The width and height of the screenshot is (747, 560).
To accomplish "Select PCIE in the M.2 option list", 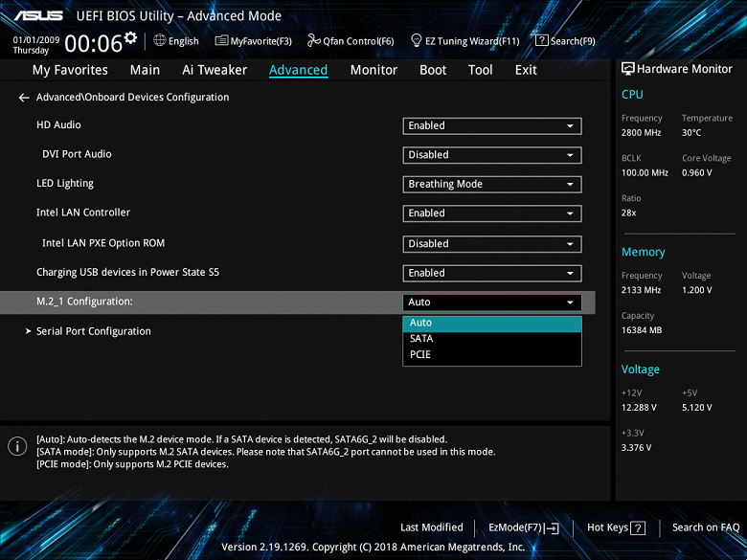I will pyautogui.click(x=492, y=355).
